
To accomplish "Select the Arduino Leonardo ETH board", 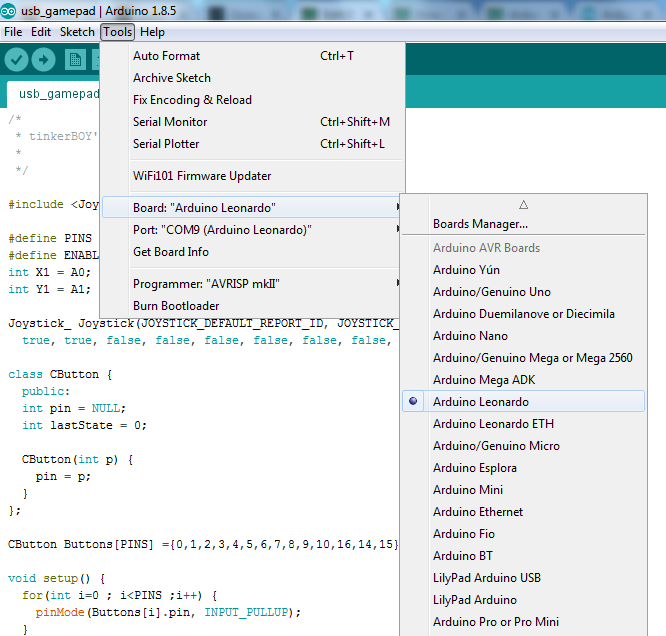I will pyautogui.click(x=523, y=424).
